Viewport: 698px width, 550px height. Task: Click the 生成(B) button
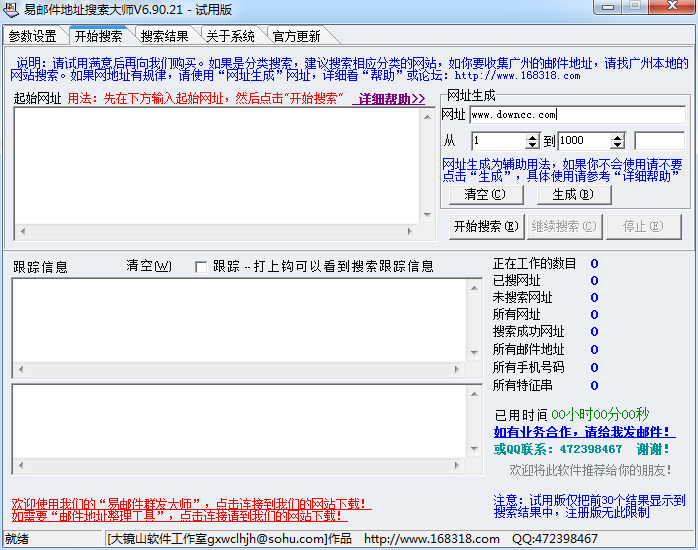point(574,194)
